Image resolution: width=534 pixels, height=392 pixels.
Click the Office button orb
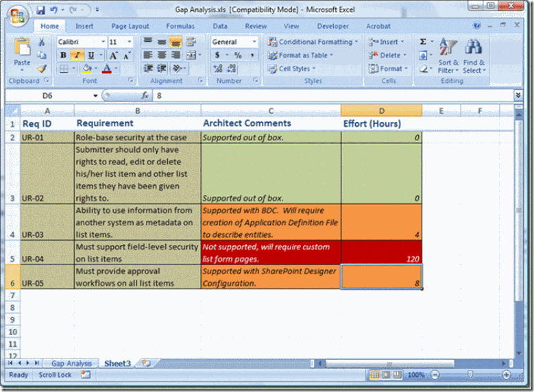17,16
